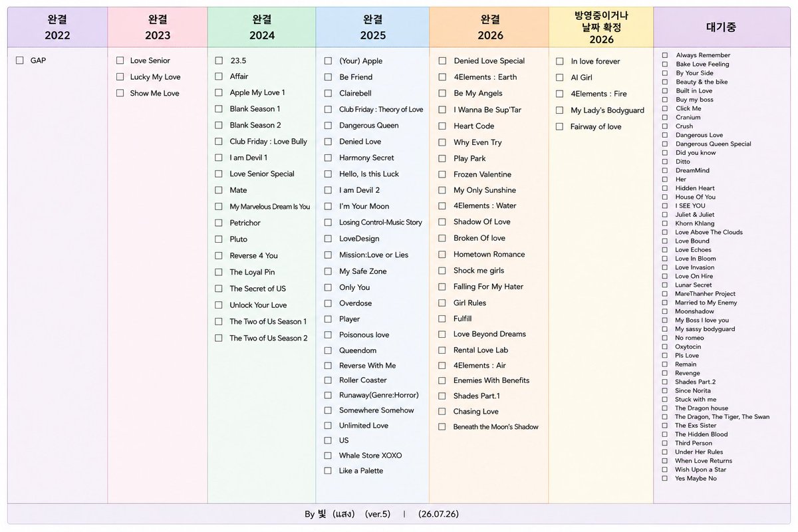
Task: Check the Yes Maybe No box
Action: 665,478
